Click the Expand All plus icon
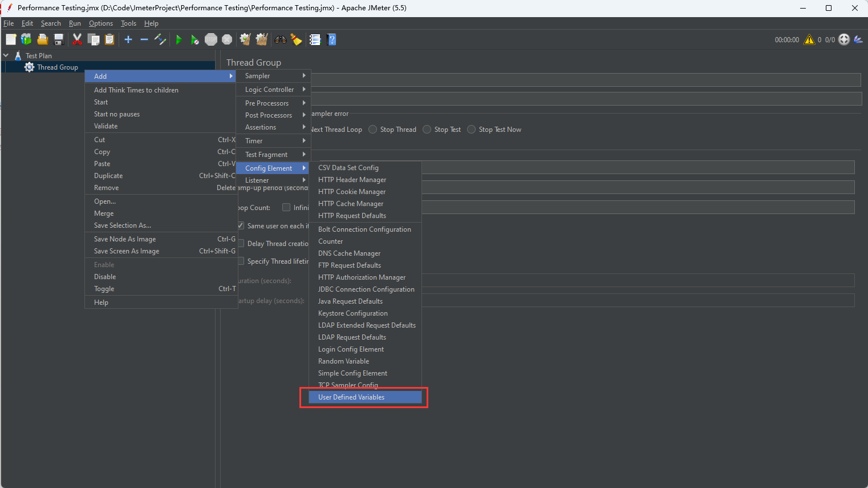 tap(128, 39)
